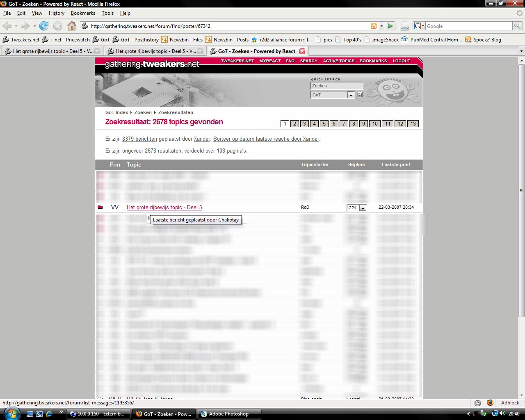This screenshot has width=525, height=420.
Task: Open the GoT - Posthistory bookmark
Action: point(136,40)
